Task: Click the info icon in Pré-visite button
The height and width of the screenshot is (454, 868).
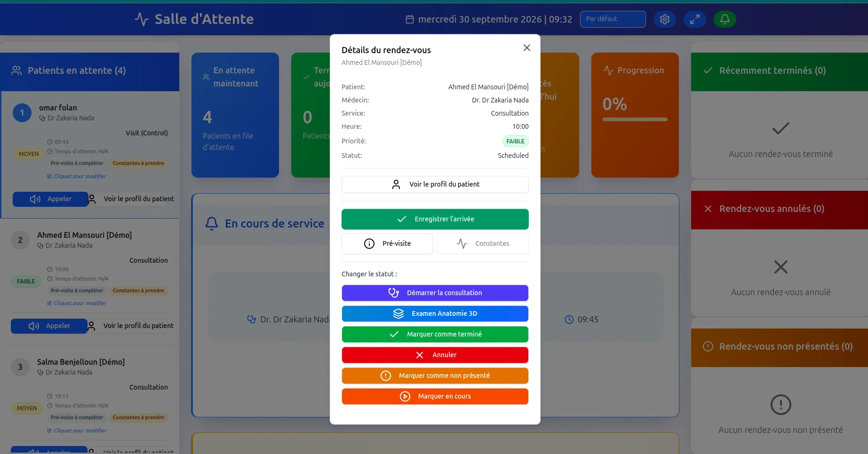Action: pos(369,243)
